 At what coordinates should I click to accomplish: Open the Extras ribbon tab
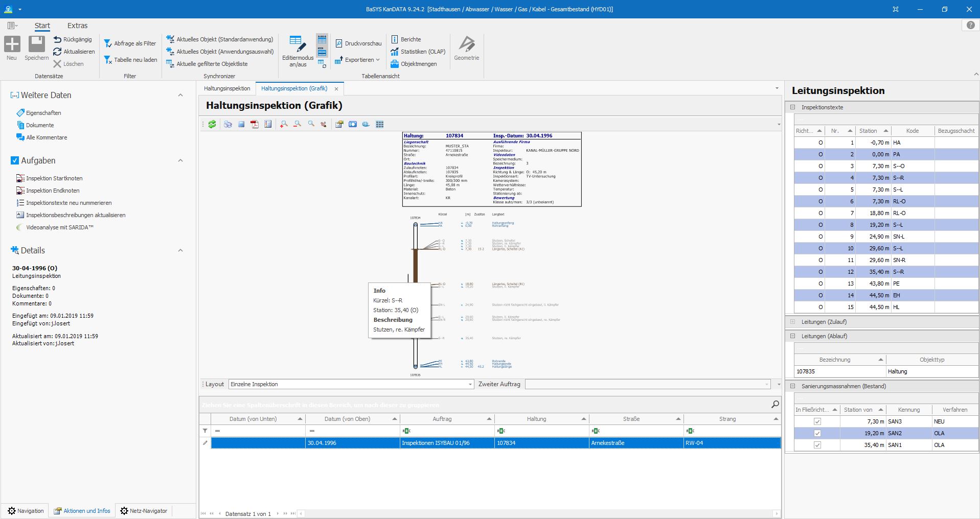[x=77, y=26]
